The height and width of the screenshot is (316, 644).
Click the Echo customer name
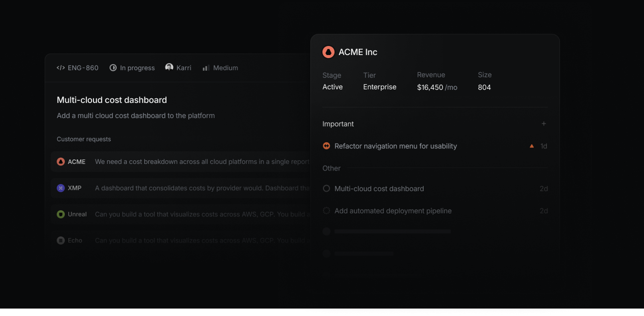pyautogui.click(x=75, y=241)
